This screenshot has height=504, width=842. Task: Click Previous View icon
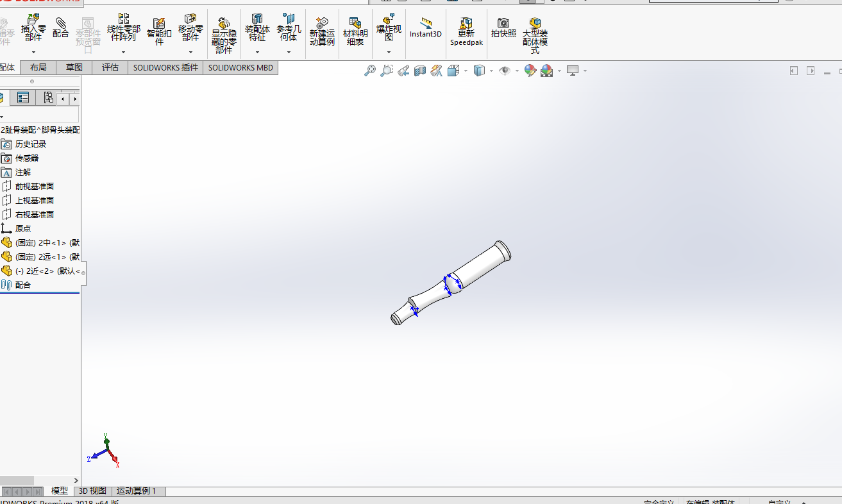[403, 71]
